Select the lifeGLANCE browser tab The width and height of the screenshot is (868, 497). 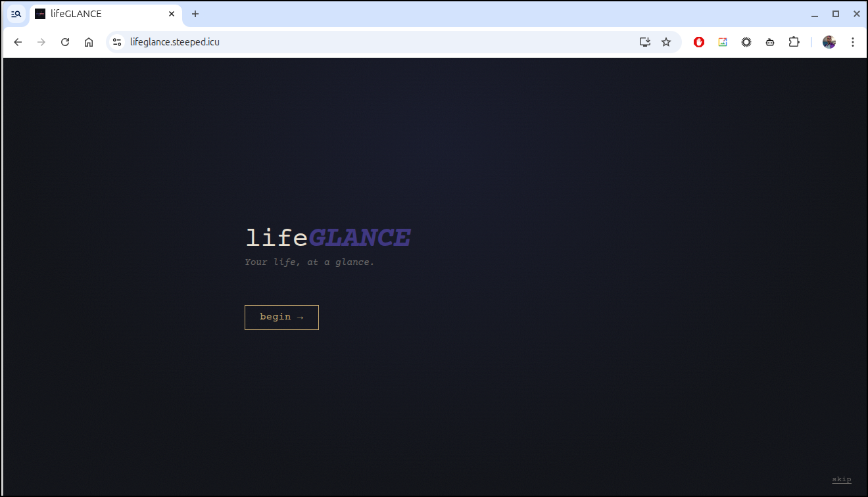pyautogui.click(x=105, y=14)
